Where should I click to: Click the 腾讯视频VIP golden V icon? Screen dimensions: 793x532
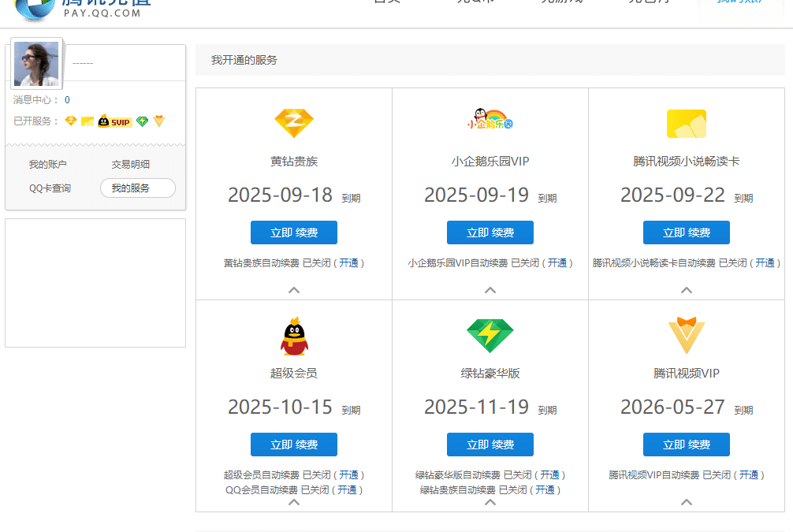[687, 335]
